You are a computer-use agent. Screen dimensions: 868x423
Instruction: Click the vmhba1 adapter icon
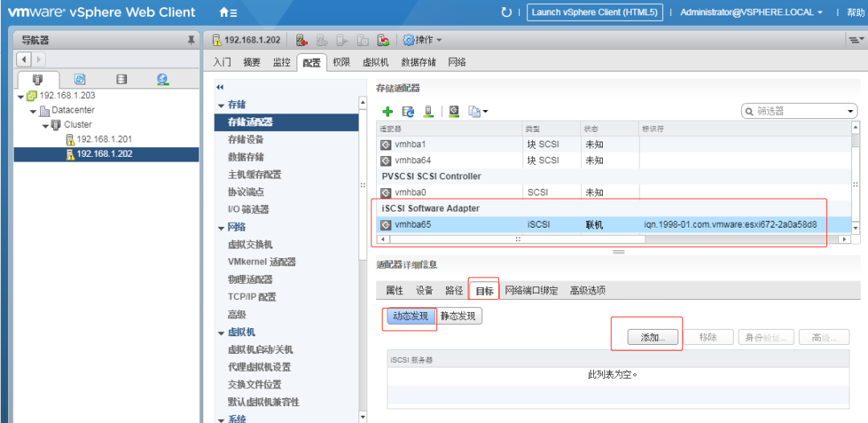click(386, 144)
